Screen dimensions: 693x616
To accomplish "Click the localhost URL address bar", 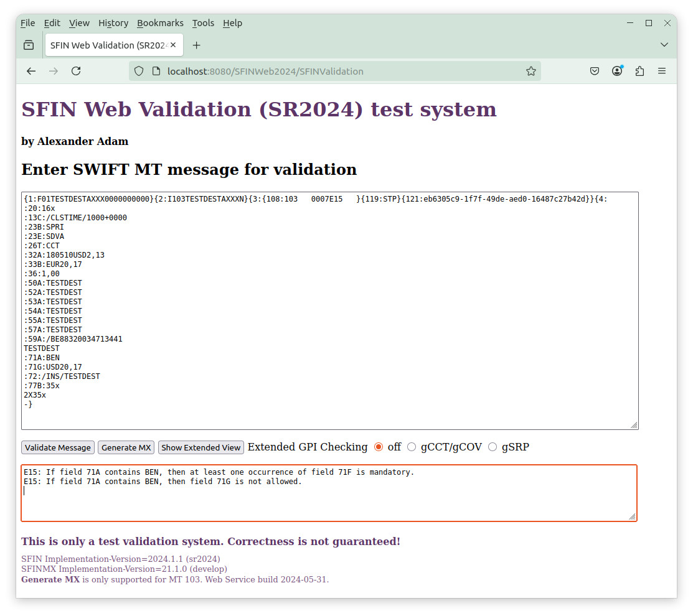I will pyautogui.click(x=334, y=71).
